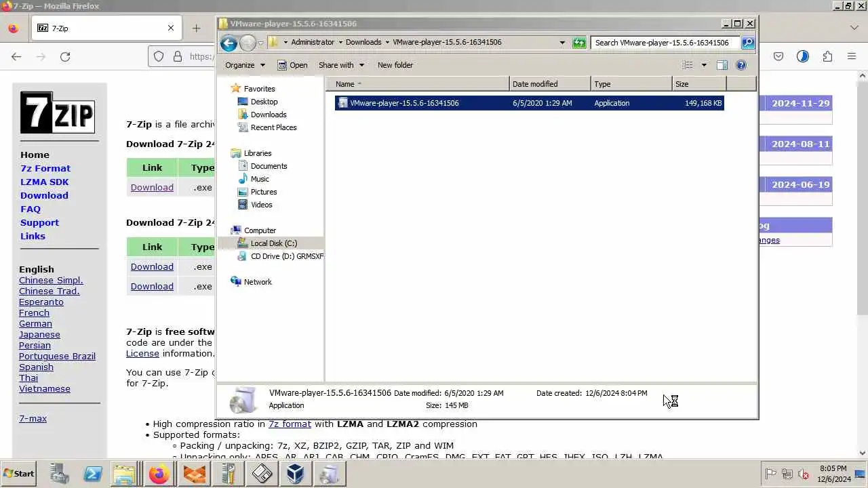Click the Explorer forward navigation arrow
868x488 pixels.
tap(248, 43)
